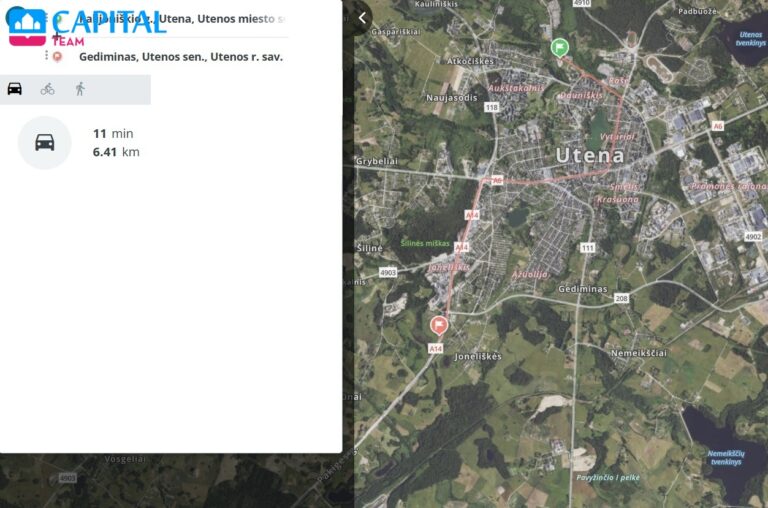Edit the Gediminas destination address field
Image resolution: width=768 pixels, height=508 pixels.
click(x=180, y=57)
